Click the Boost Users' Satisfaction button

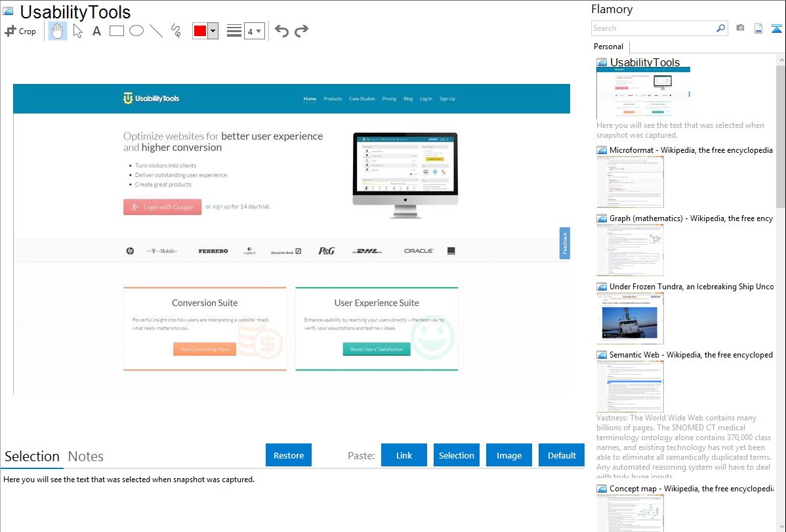(x=377, y=349)
